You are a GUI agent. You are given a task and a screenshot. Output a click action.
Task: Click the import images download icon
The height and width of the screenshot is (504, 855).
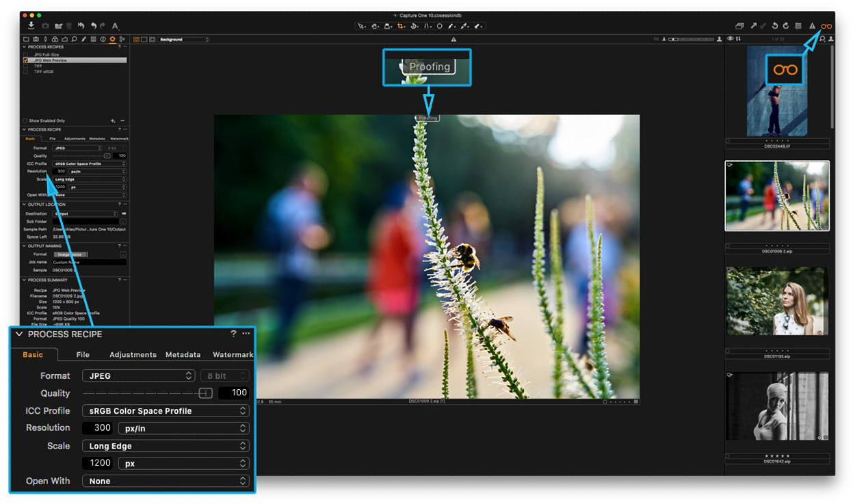pos(31,25)
